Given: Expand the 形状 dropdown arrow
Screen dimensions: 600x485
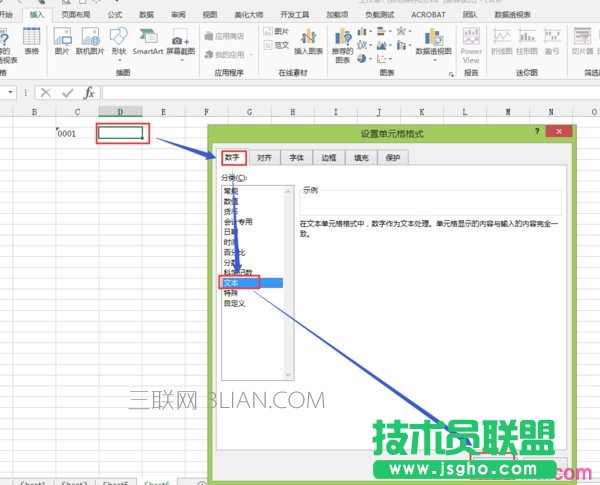Looking at the screenshot, I should pyautogui.click(x=119, y=60).
